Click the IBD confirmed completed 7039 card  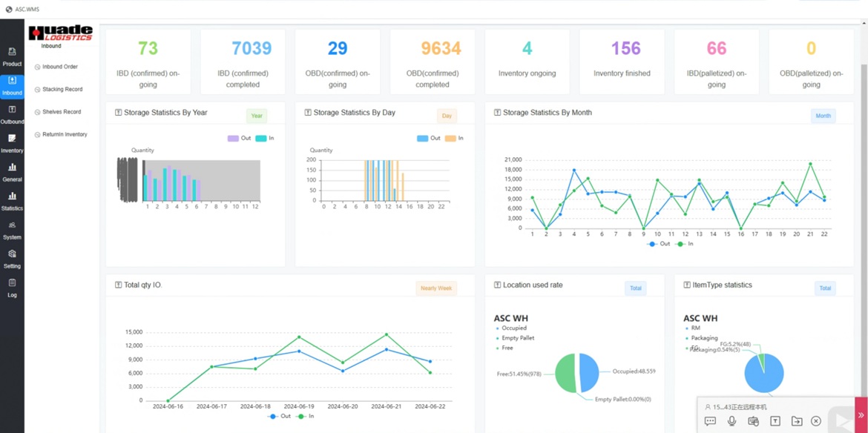point(243,62)
